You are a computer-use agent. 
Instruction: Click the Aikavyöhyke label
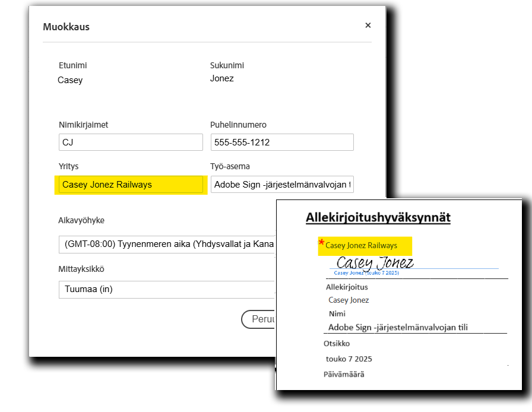[x=81, y=221]
